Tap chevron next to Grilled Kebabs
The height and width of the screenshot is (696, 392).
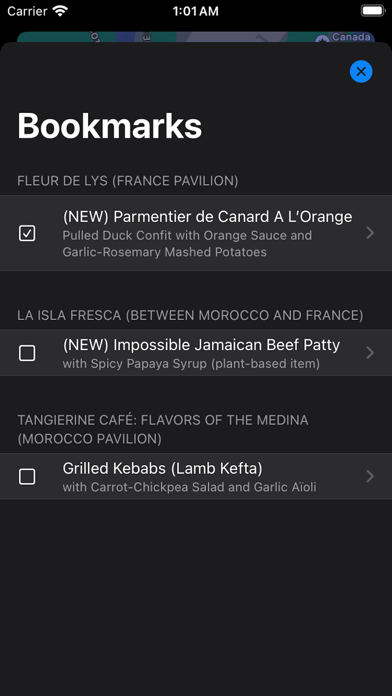[370, 476]
